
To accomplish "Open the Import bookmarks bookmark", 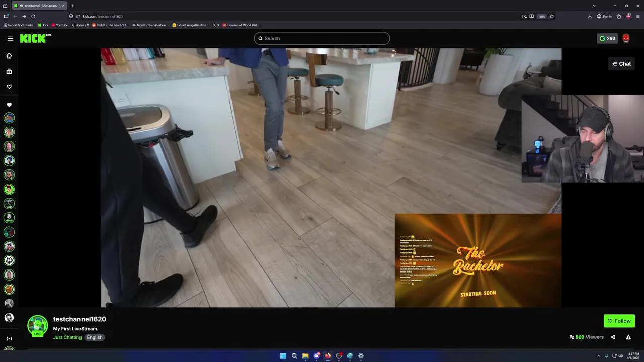I will 19,25.
